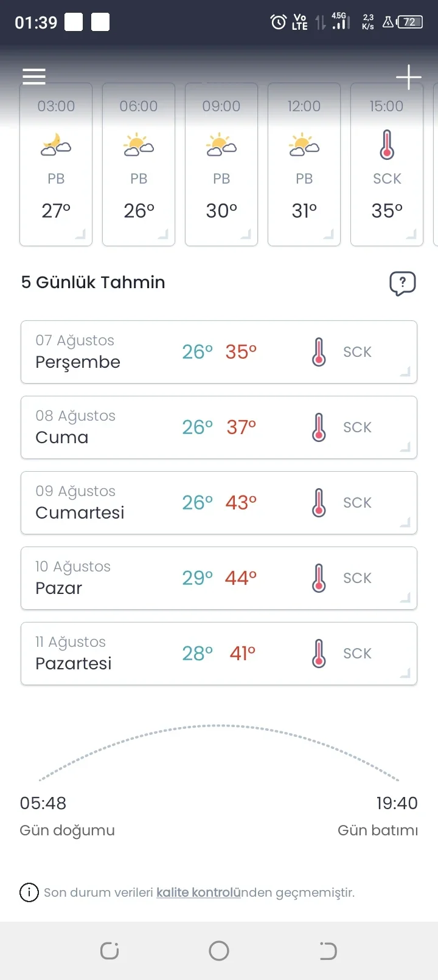438x980 pixels.
Task: Expand the 11 Ağustos Pazartesi corner arrow
Action: (x=405, y=673)
